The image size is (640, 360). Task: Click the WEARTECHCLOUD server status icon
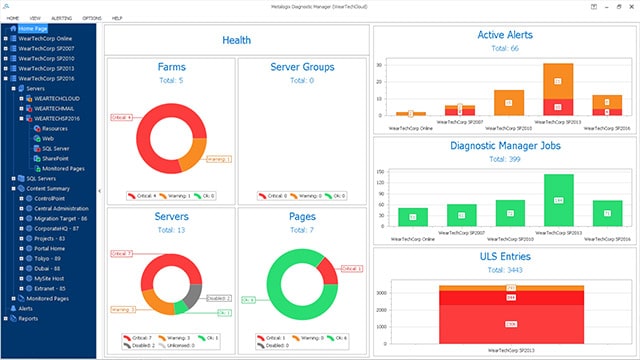pyautogui.click(x=29, y=98)
